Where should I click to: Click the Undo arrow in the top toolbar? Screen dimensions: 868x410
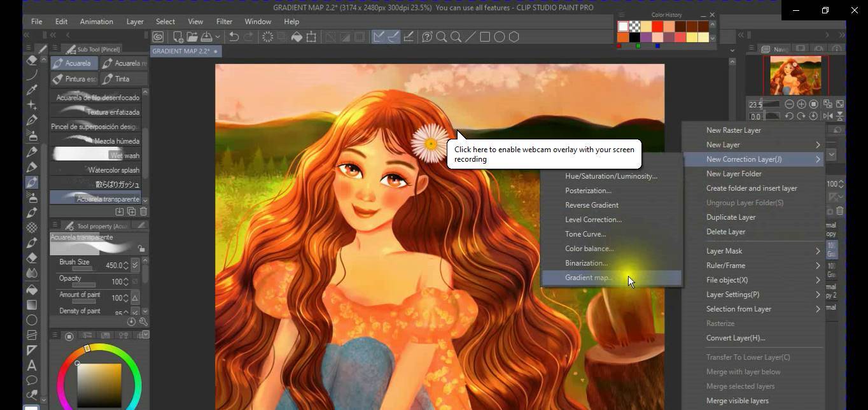point(235,37)
